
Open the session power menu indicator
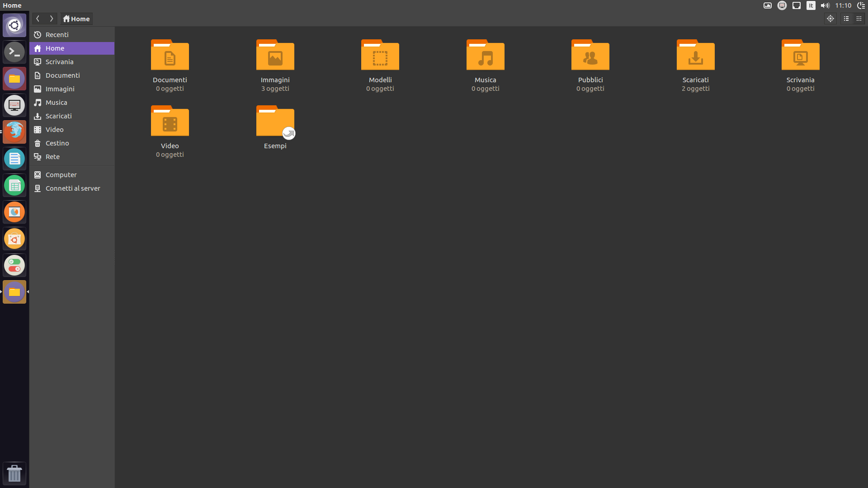[861, 5]
